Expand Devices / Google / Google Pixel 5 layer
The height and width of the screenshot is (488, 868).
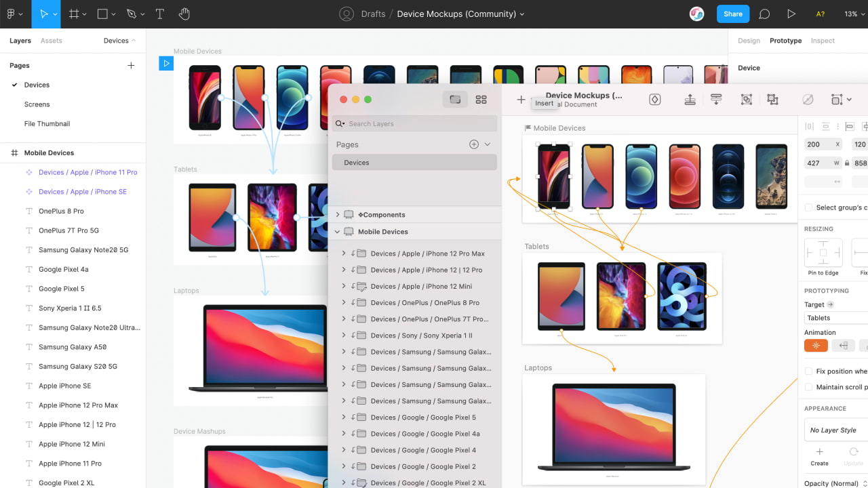(344, 417)
